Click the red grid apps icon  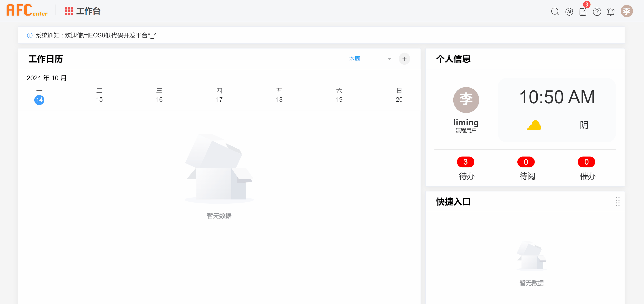(x=69, y=11)
